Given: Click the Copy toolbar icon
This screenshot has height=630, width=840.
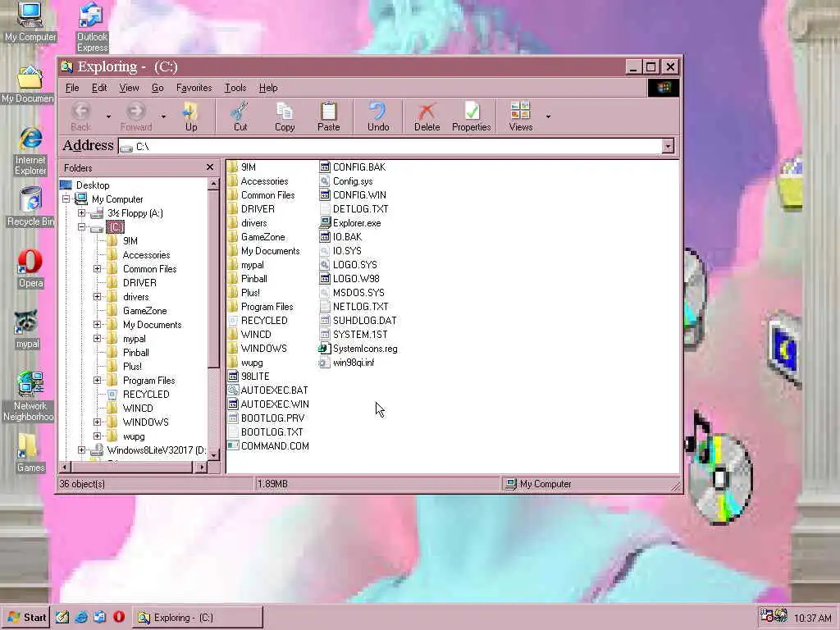Looking at the screenshot, I should (285, 111).
